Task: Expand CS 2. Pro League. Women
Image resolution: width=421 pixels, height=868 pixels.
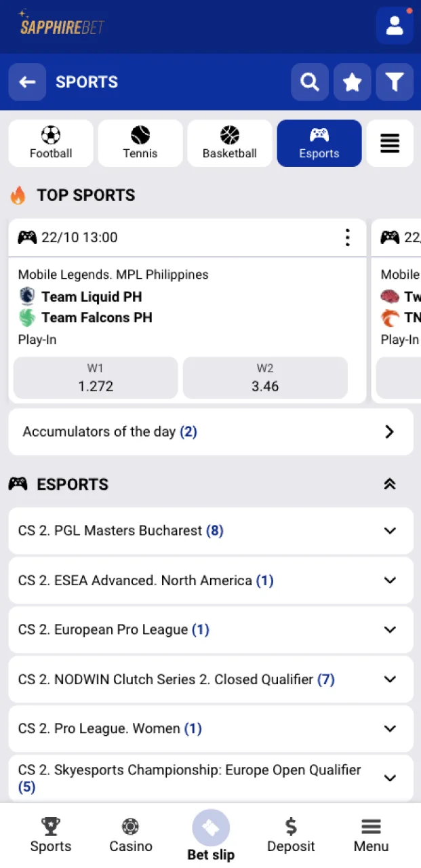Action: (x=210, y=728)
